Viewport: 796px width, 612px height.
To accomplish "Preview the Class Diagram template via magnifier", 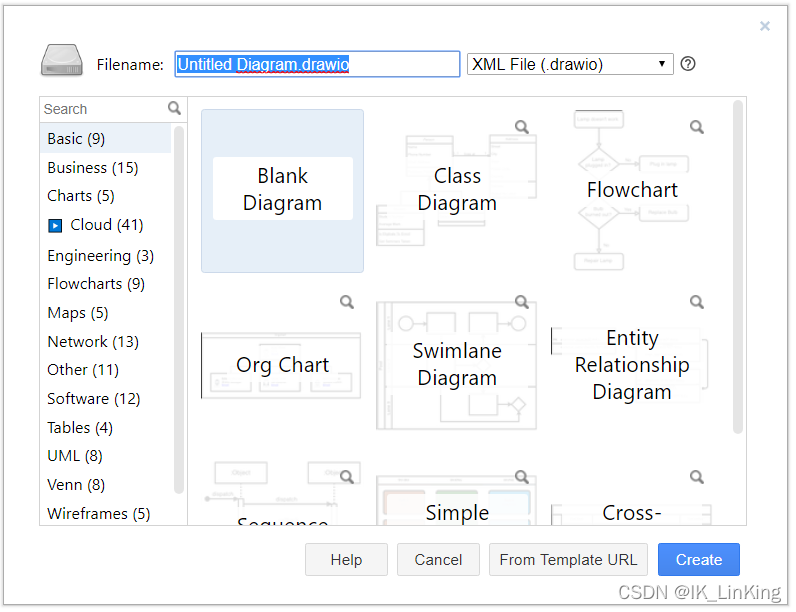I will pos(521,127).
